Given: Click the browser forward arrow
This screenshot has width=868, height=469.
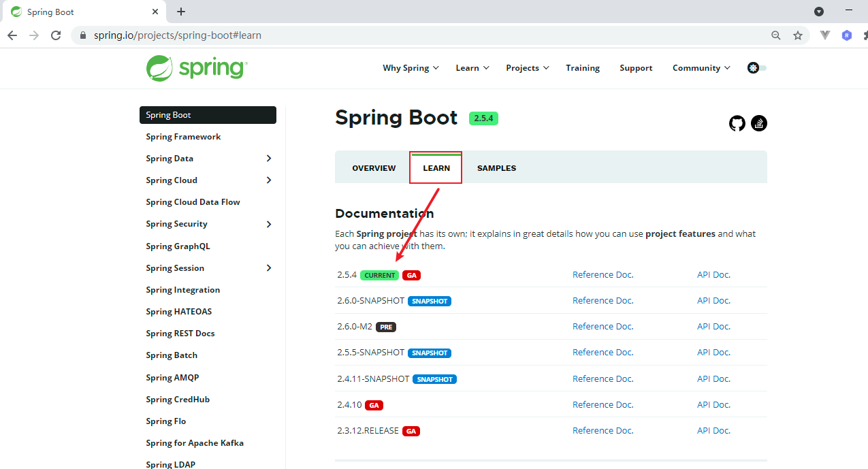Looking at the screenshot, I should (34, 35).
